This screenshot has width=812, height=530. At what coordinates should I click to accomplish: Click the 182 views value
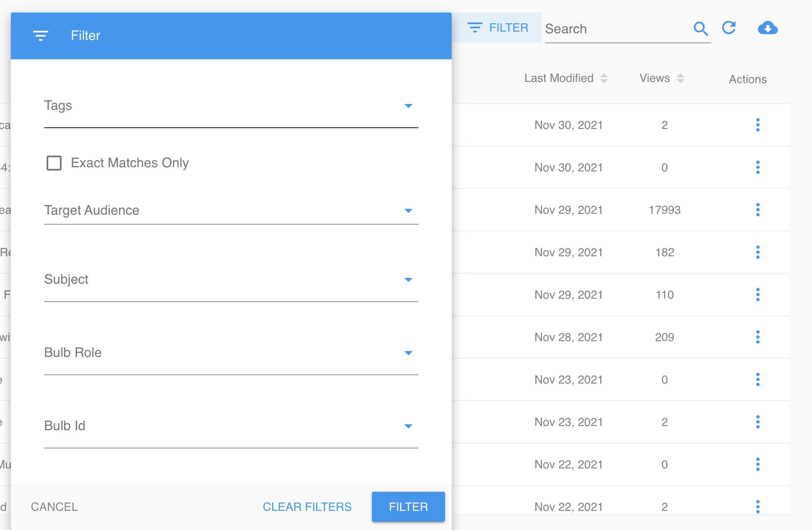tap(665, 252)
